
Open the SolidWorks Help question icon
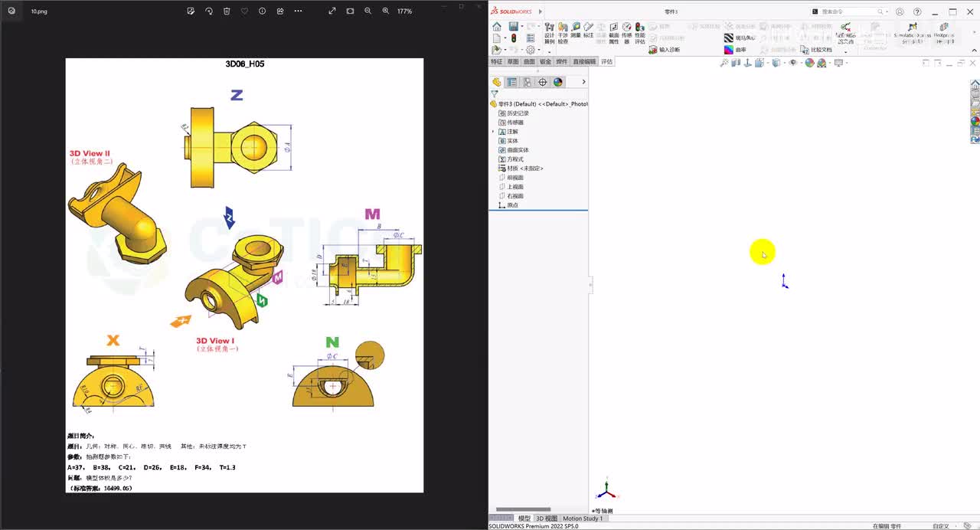point(917,11)
